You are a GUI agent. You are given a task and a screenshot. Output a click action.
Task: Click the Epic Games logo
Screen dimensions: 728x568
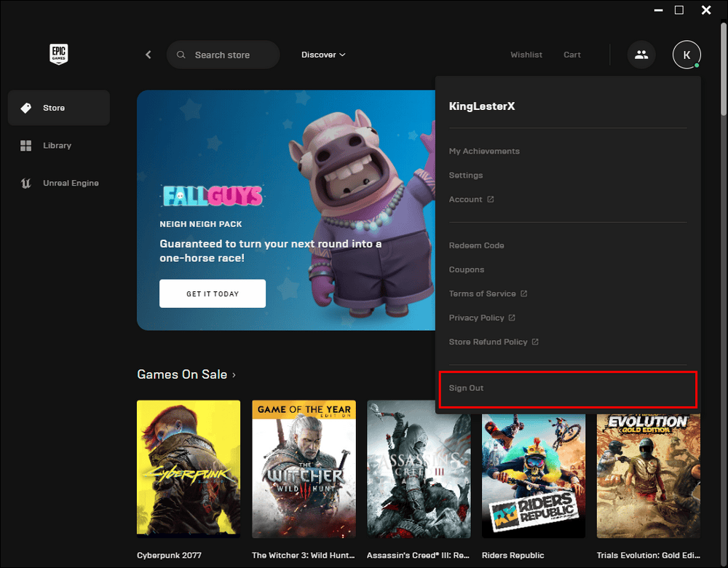pyautogui.click(x=58, y=54)
